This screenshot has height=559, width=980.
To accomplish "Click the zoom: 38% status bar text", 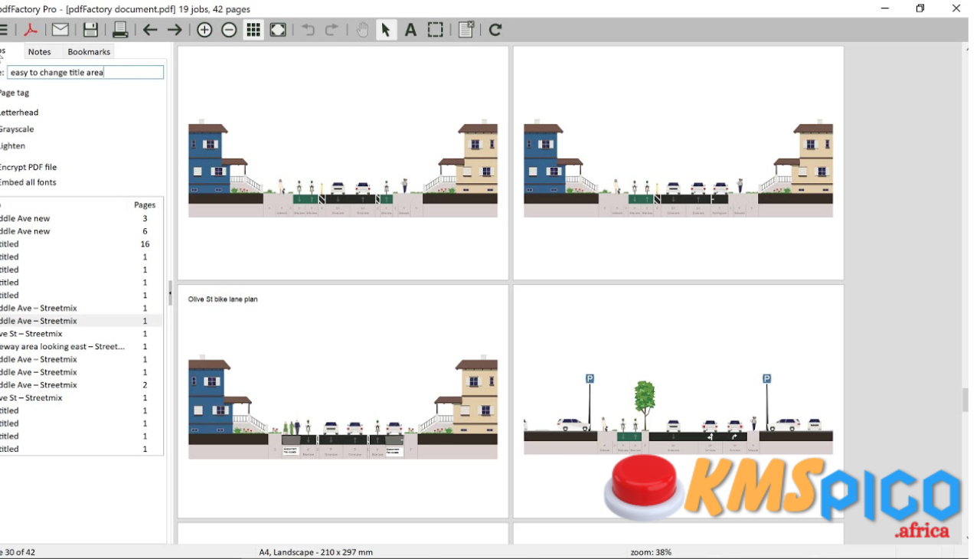I will point(651,552).
